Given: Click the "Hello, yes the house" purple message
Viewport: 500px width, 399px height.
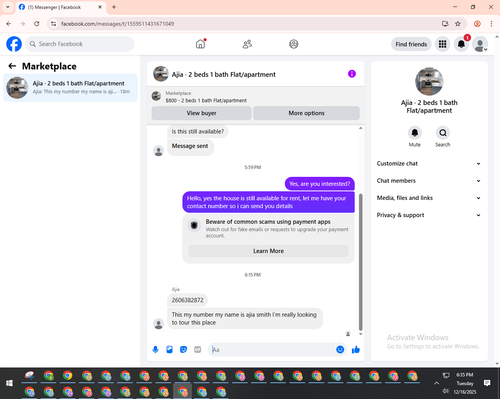Looking at the screenshot, I should (x=268, y=202).
